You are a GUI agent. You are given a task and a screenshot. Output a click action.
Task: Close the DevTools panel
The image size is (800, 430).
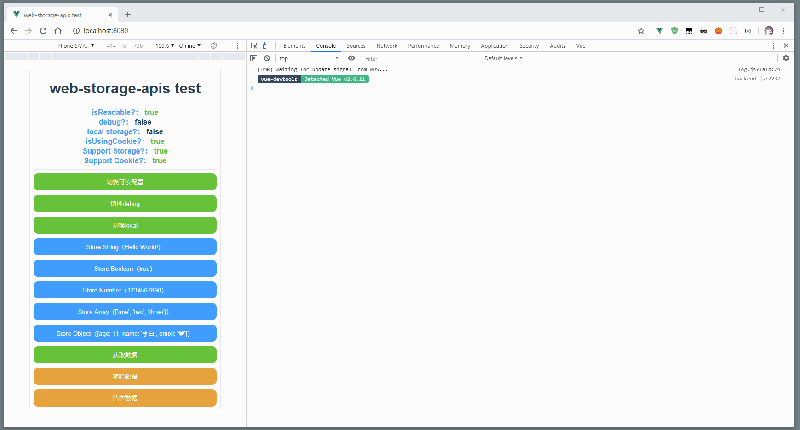pos(786,45)
